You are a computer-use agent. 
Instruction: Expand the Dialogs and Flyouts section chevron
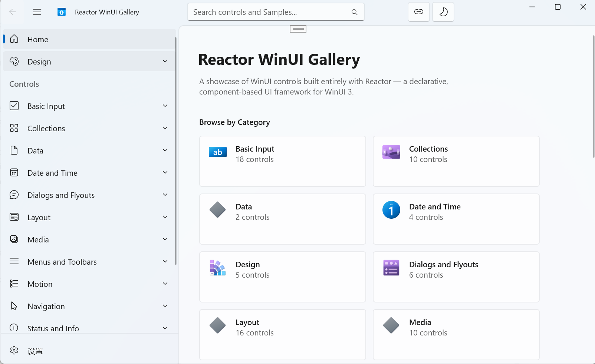(165, 195)
